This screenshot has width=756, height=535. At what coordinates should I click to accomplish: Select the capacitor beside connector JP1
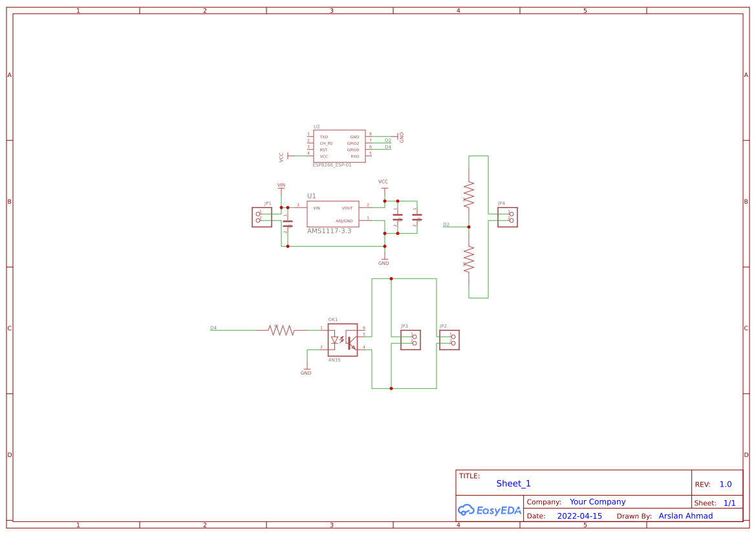(x=288, y=223)
